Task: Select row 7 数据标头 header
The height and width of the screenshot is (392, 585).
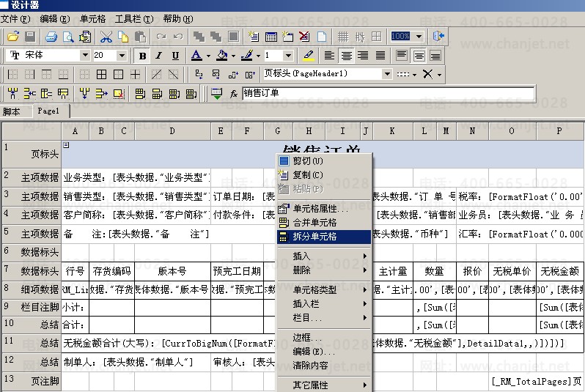Action: pyautogui.click(x=32, y=271)
